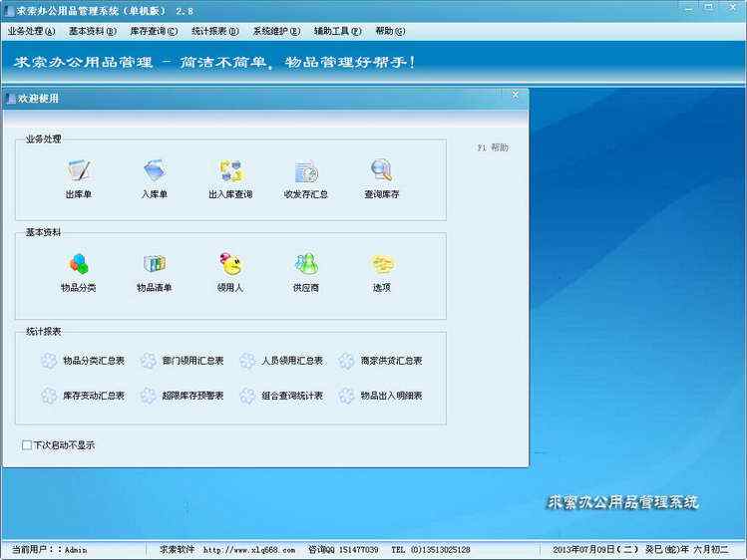Click the date text in status bar
Screen dimensions: 747x560
640,550
